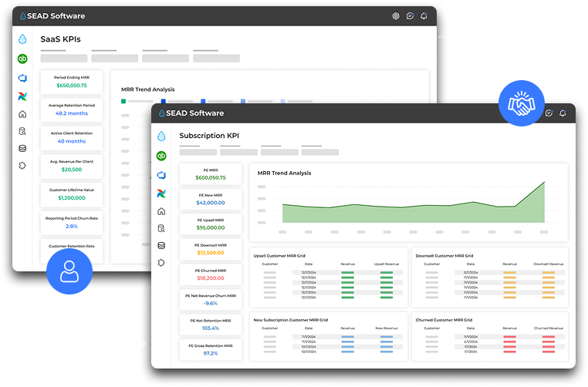Go to the home icon in SaaS KPIs sidebar
This screenshot has width=588, height=387.
click(22, 114)
